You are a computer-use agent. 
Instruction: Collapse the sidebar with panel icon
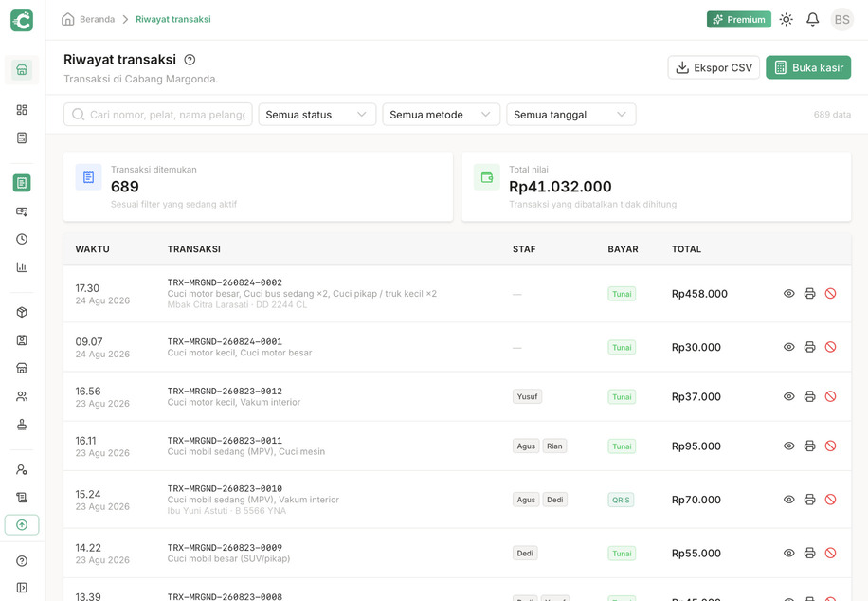22,588
